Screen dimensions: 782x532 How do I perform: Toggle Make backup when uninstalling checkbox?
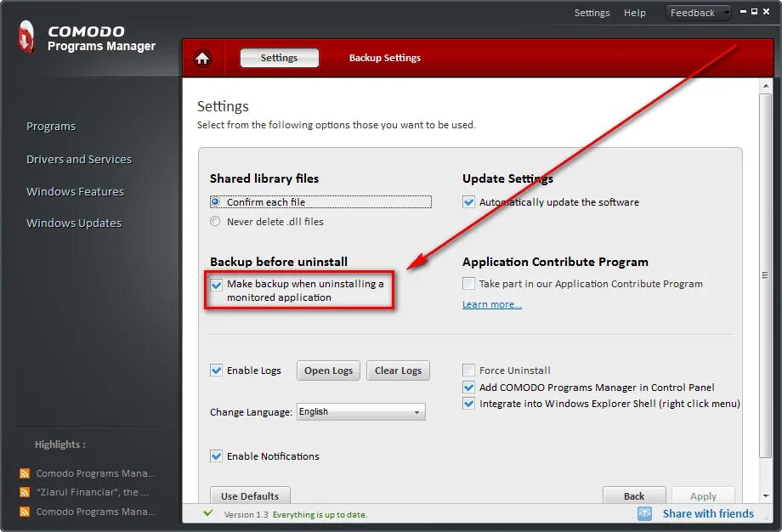[x=216, y=284]
